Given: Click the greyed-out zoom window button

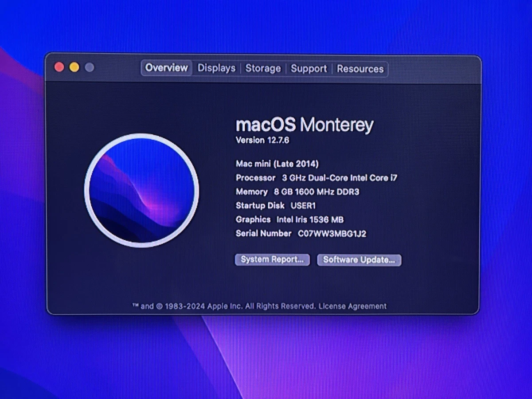Looking at the screenshot, I should point(89,67).
